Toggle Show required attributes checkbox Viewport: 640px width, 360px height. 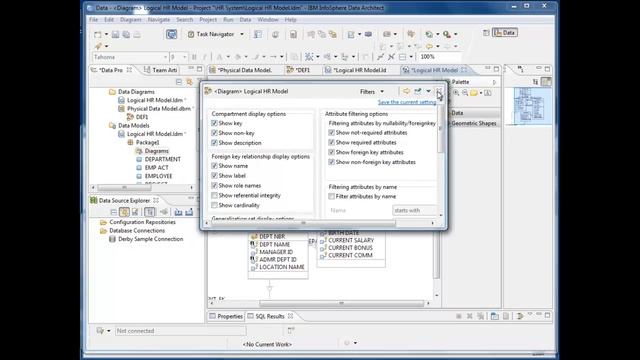click(x=331, y=142)
